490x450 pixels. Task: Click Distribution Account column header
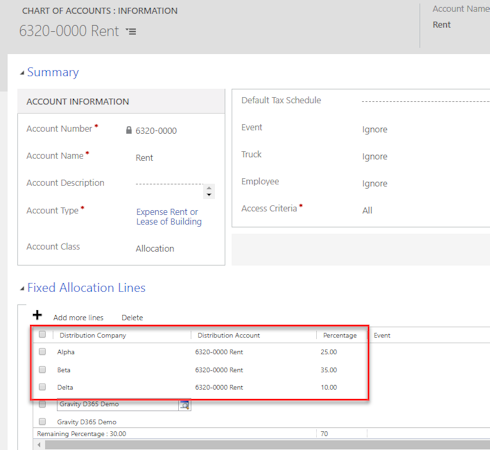click(x=229, y=335)
